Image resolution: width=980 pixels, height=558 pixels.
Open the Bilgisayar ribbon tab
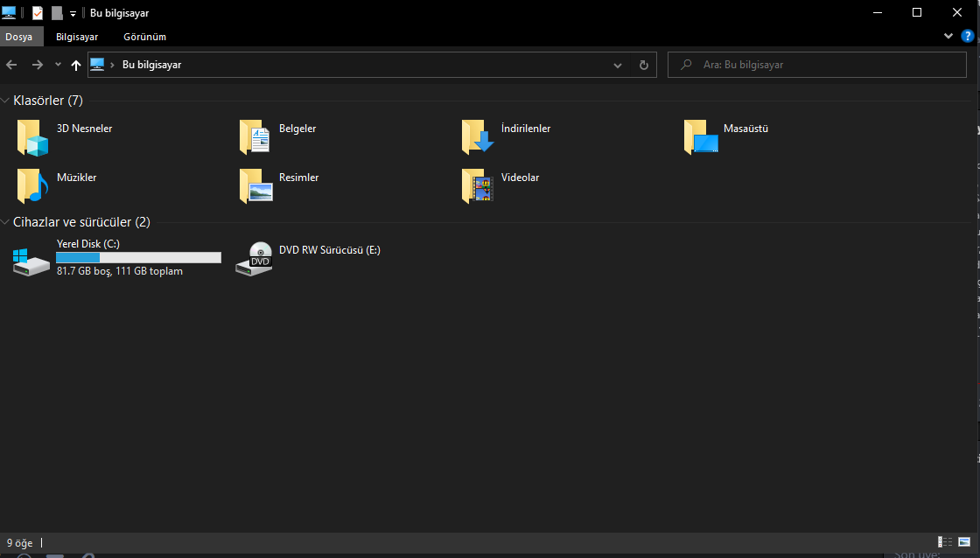tap(77, 37)
